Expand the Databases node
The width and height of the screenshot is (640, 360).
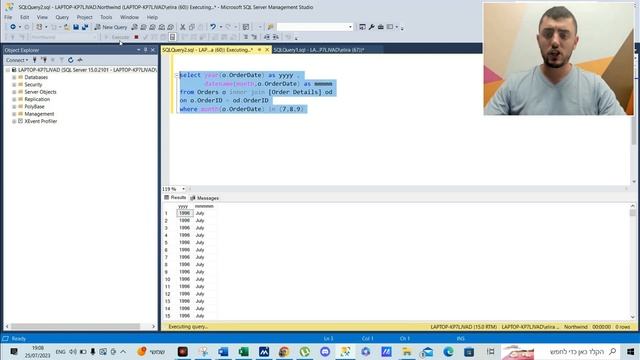pyautogui.click(x=14, y=77)
